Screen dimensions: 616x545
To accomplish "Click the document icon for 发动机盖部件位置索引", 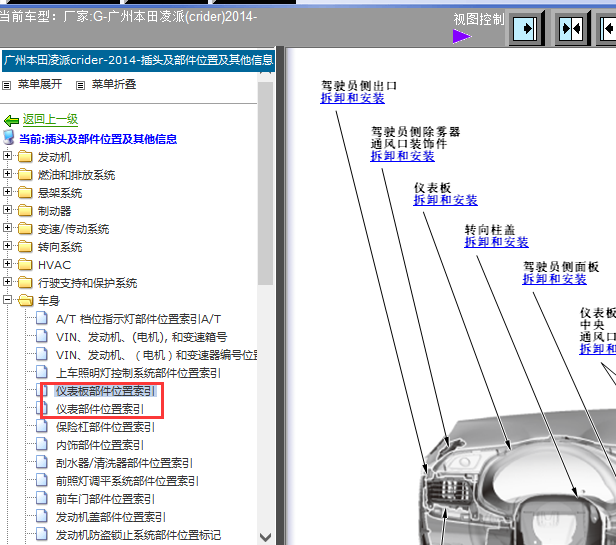I will (x=42, y=516).
